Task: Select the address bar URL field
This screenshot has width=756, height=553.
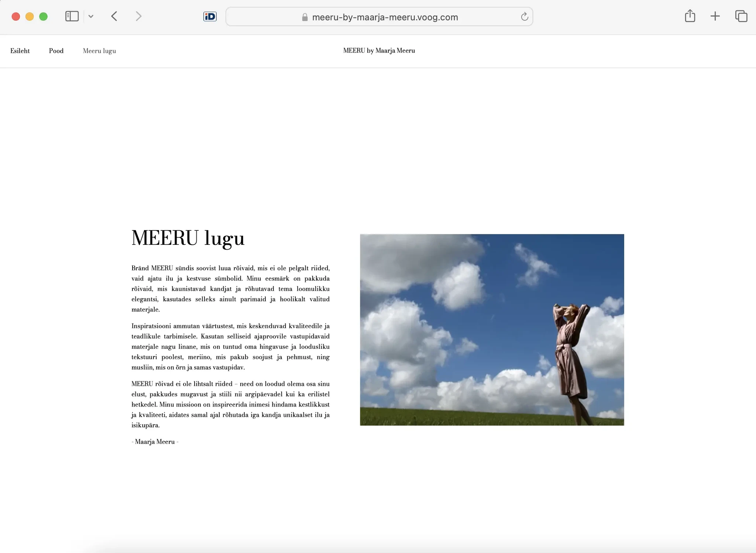Action: pyautogui.click(x=379, y=17)
